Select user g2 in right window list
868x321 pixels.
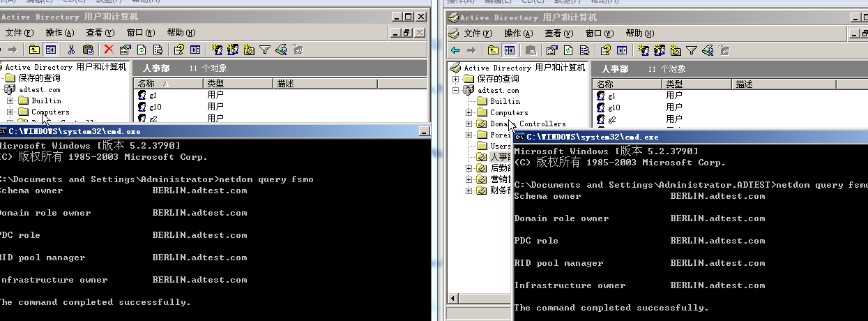[612, 119]
